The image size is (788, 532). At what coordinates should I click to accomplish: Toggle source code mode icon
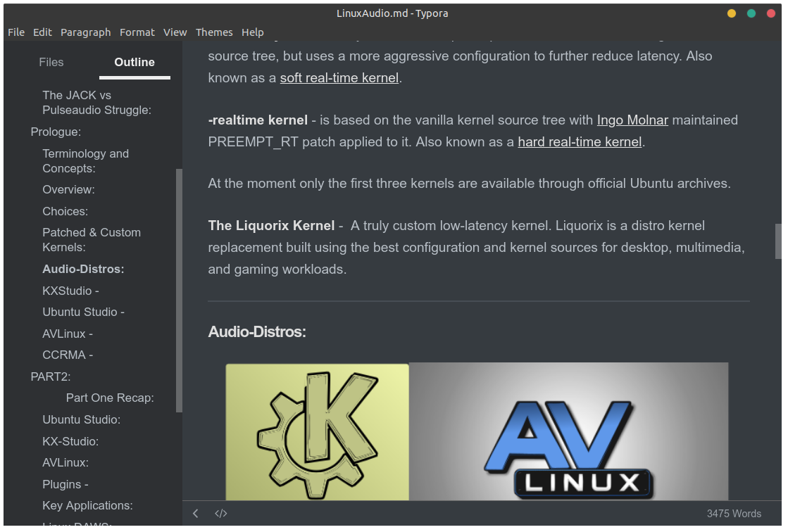point(221,514)
